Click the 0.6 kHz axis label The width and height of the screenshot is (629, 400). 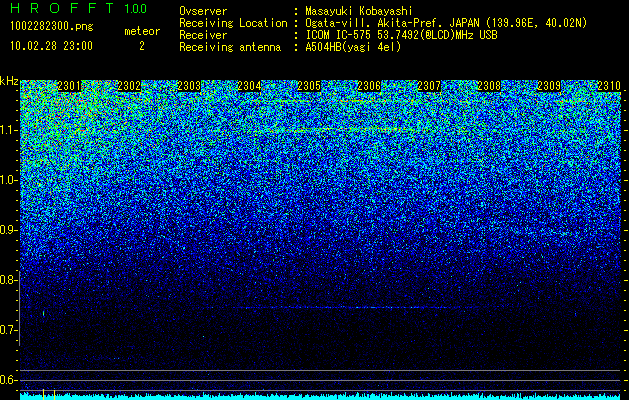[8, 380]
